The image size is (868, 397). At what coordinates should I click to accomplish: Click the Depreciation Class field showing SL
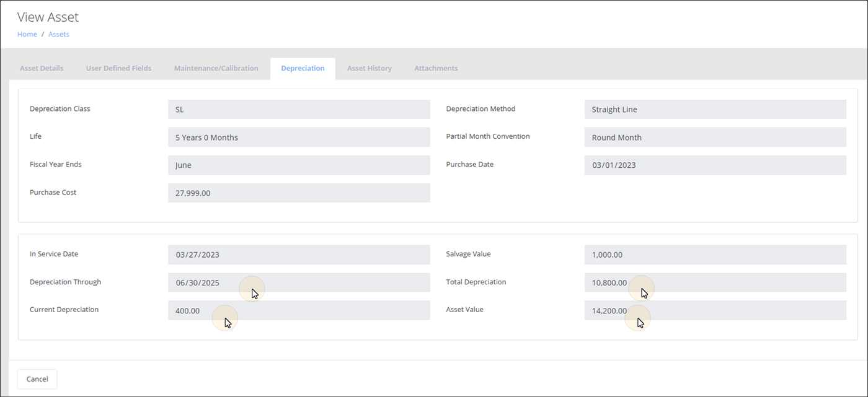(299, 110)
